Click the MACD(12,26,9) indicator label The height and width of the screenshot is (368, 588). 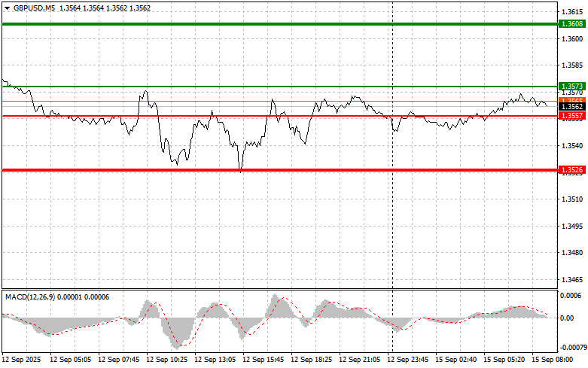coord(33,297)
